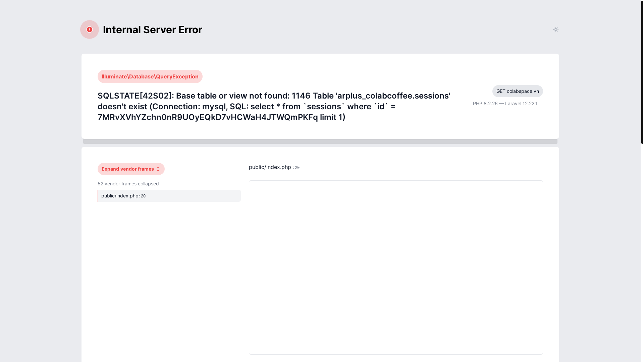
Task: Click the GET colabspace.vn request badge
Action: (x=518, y=91)
